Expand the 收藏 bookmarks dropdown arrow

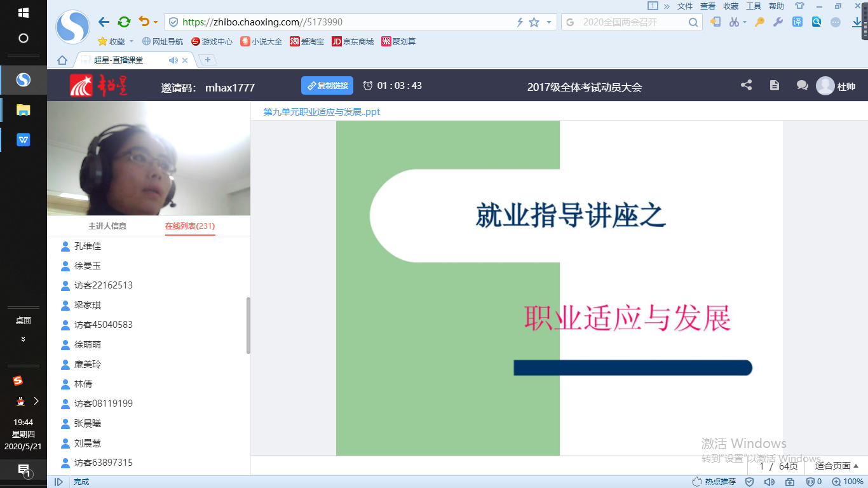132,42
